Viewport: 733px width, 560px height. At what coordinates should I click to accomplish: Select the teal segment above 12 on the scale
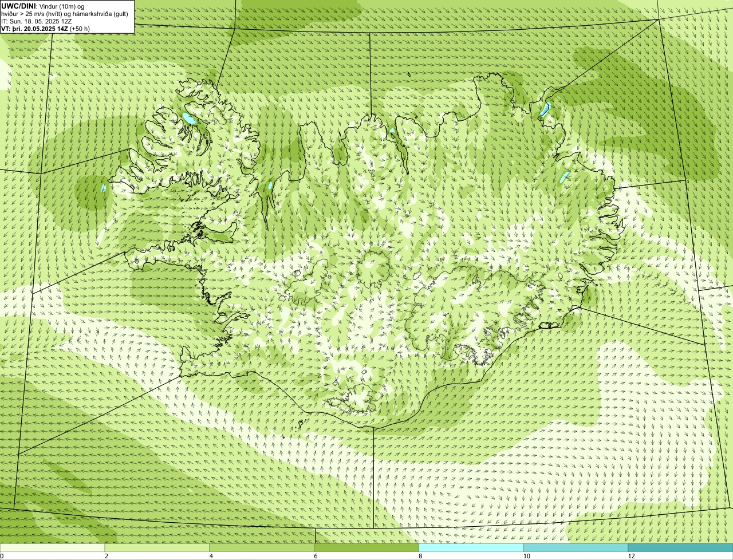coord(680,548)
